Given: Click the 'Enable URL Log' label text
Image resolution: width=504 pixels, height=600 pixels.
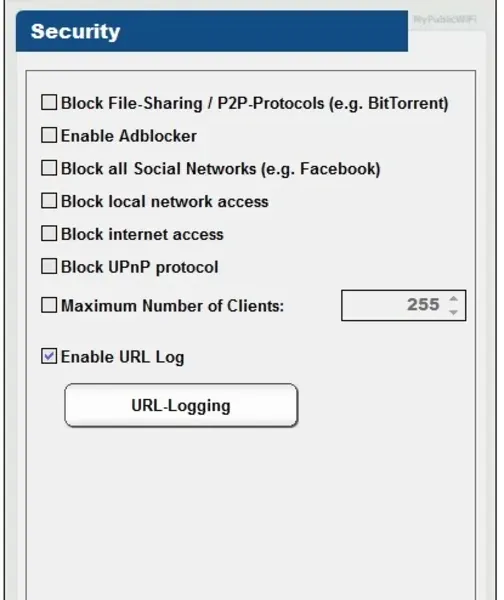Looking at the screenshot, I should pyautogui.click(x=122, y=357).
